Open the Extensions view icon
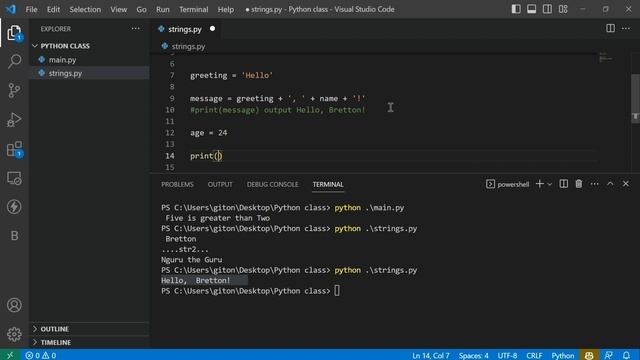 point(14,149)
